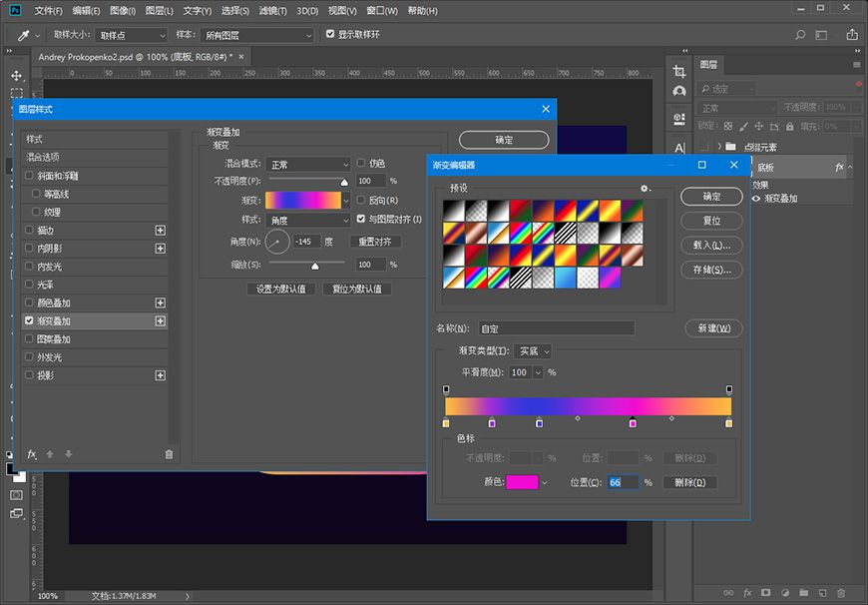Viewport: 868px width, 605px height.
Task: Toggle the 仿色 checkbox
Action: coord(361,163)
